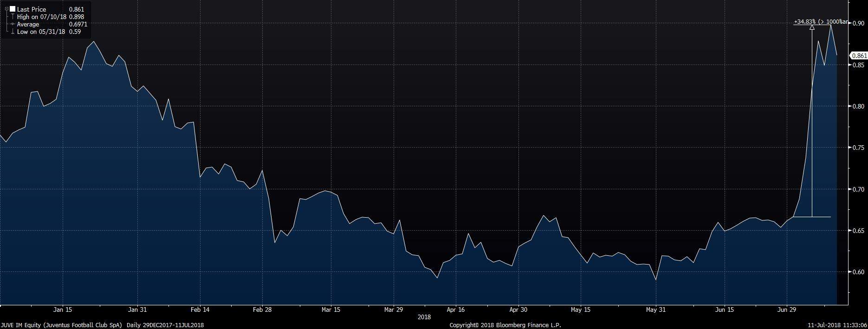Screen dimensions: 868x329
Task: Click the 0.60 y-axis price label
Action: coord(858,272)
